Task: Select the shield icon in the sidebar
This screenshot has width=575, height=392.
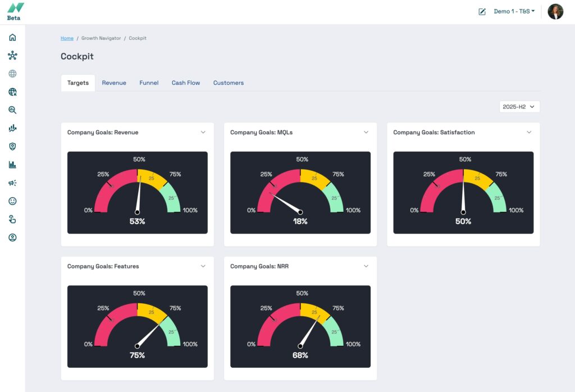Action: point(12,147)
